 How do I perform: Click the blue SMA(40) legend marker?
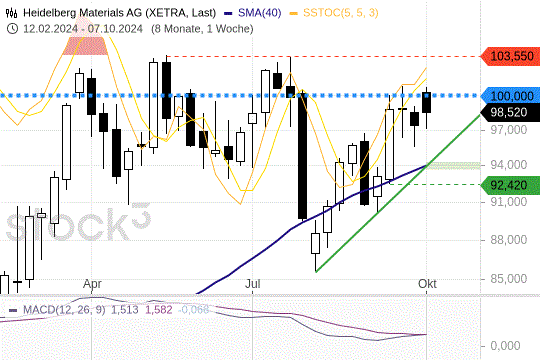(x=228, y=13)
